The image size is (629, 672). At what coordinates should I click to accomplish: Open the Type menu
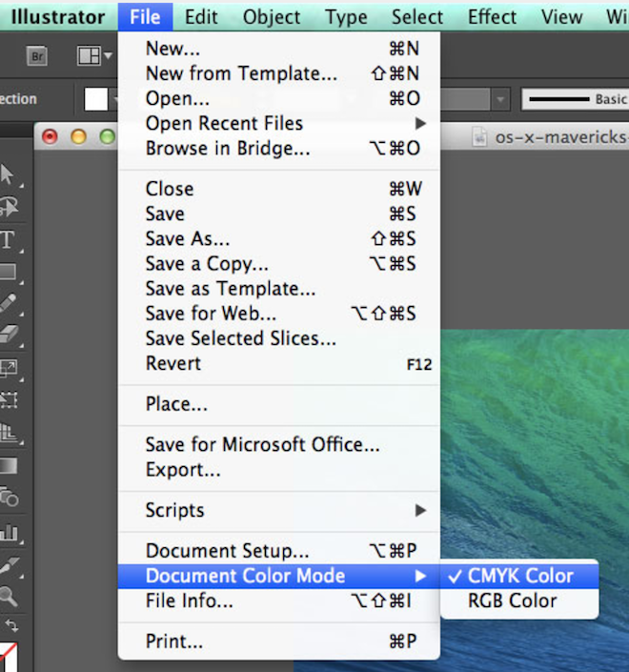346,17
